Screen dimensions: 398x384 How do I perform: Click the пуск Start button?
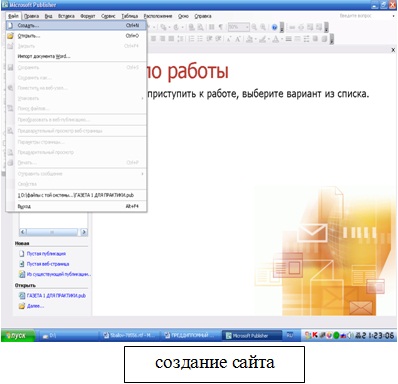point(18,336)
